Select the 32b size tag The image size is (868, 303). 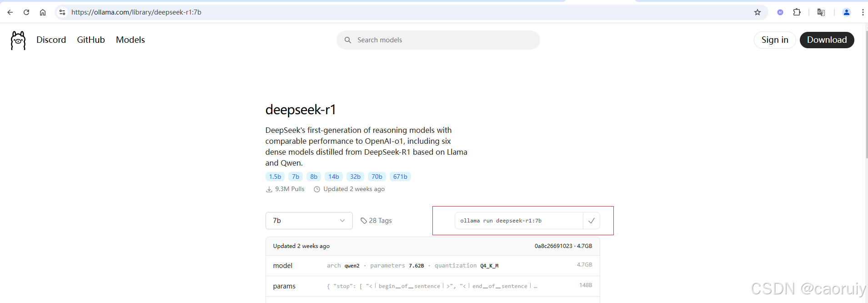pos(356,177)
